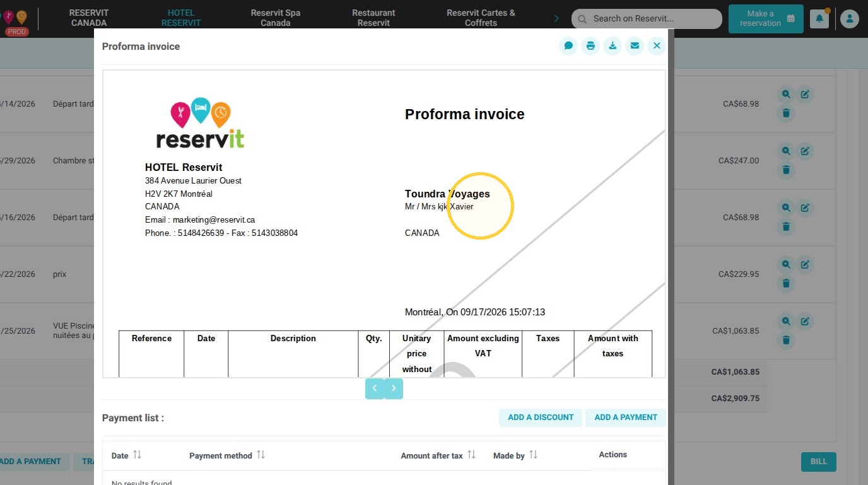The width and height of the screenshot is (868, 485).
Task: Close the Proforma invoice dialog
Action: (657, 46)
